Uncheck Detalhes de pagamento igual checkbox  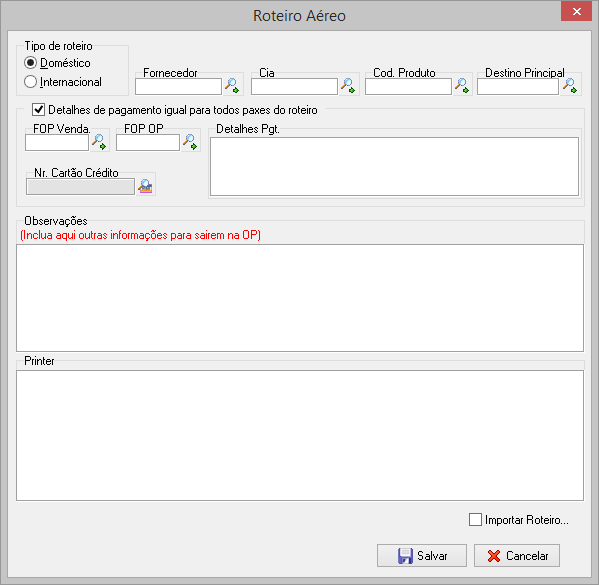point(38,110)
